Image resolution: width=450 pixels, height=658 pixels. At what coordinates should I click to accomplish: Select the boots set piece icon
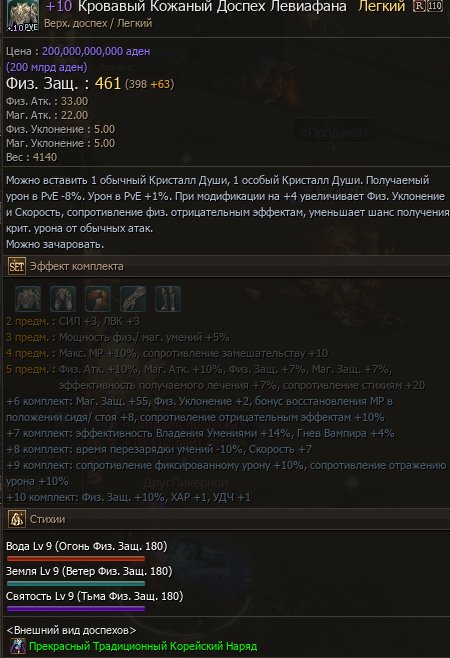click(168, 298)
